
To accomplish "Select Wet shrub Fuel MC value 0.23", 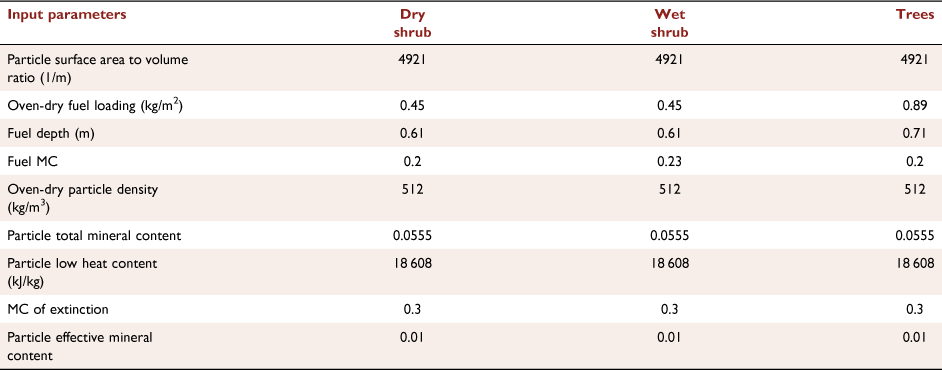I will pyautogui.click(x=670, y=161).
